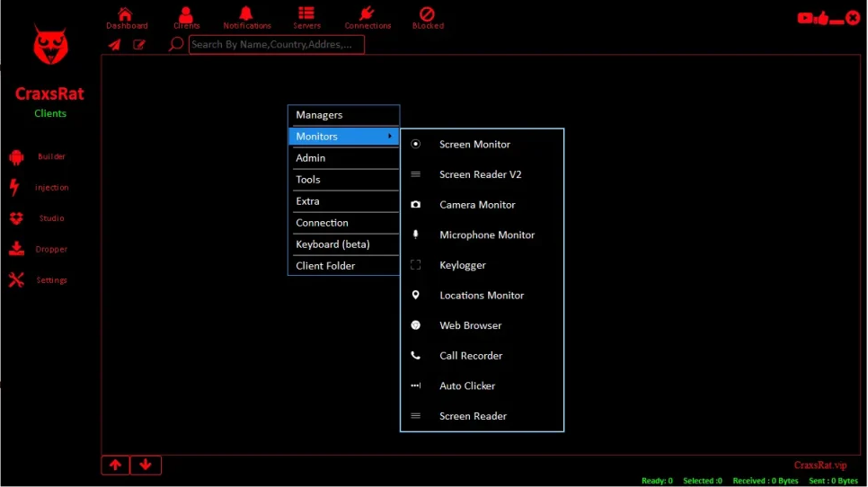Open the Blocked section

[428, 18]
